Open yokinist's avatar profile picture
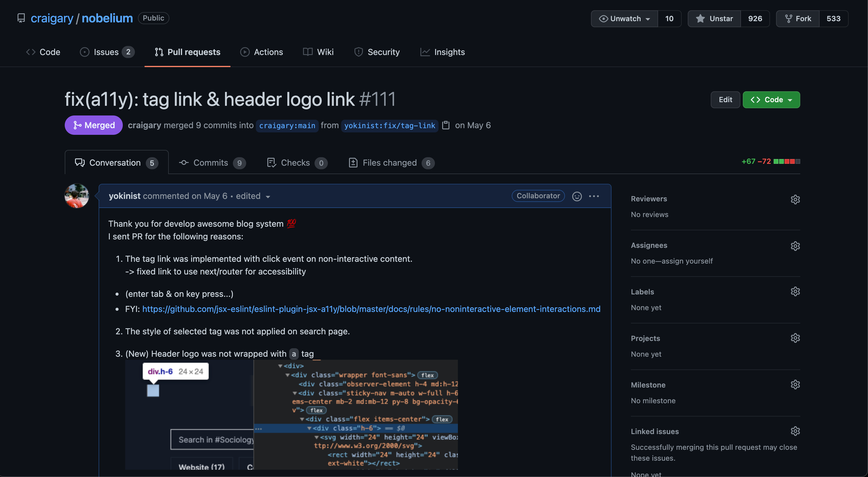The image size is (868, 477). (x=77, y=196)
